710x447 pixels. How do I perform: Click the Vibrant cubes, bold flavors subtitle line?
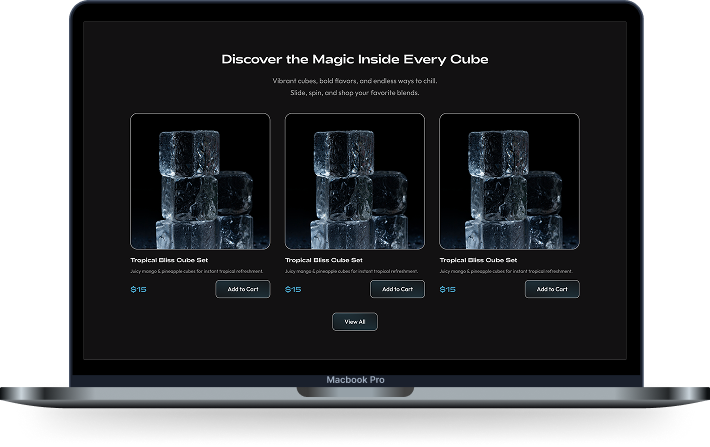pos(355,81)
